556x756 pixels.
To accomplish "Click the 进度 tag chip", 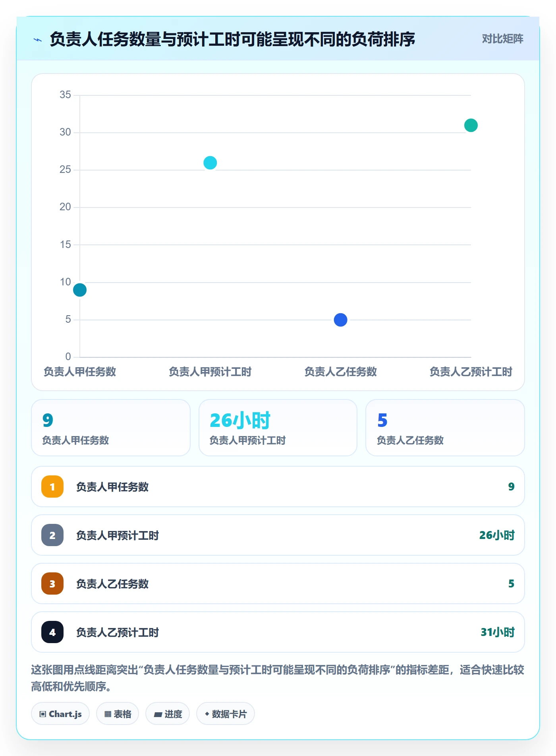I will click(168, 714).
